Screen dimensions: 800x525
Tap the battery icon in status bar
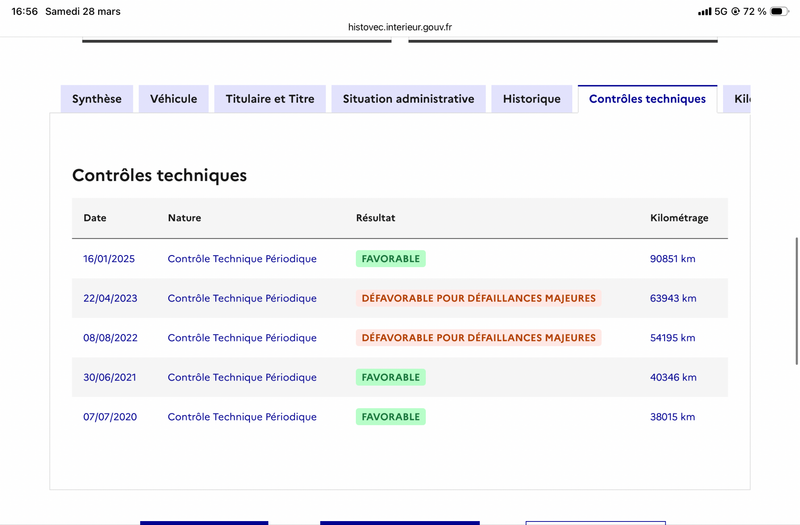click(777, 11)
